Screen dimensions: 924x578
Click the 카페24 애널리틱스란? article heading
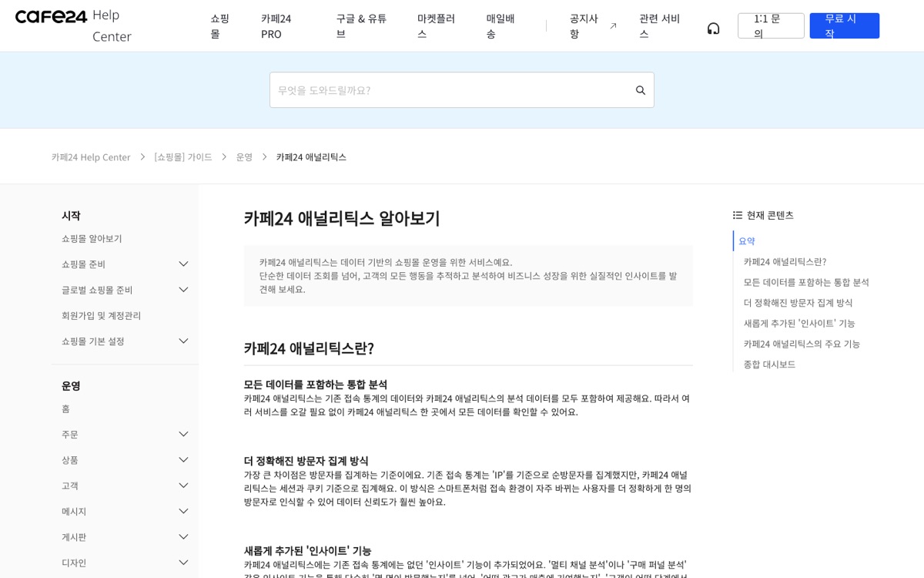tap(309, 348)
